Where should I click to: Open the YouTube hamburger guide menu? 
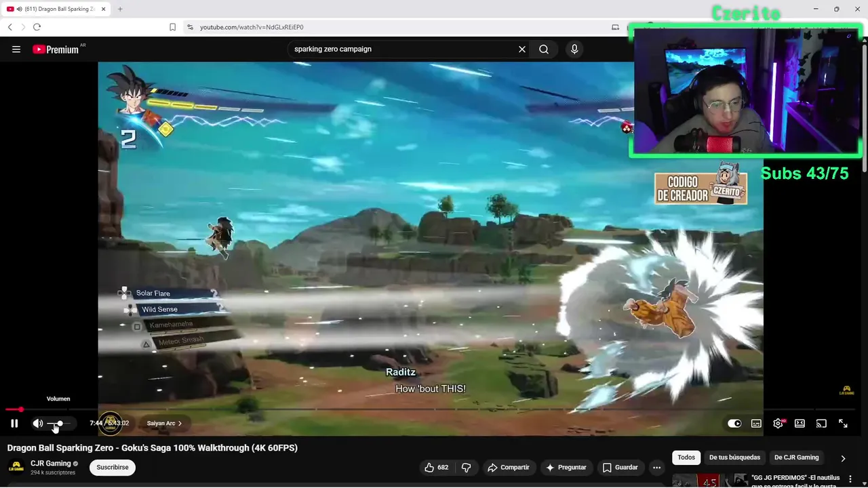16,49
